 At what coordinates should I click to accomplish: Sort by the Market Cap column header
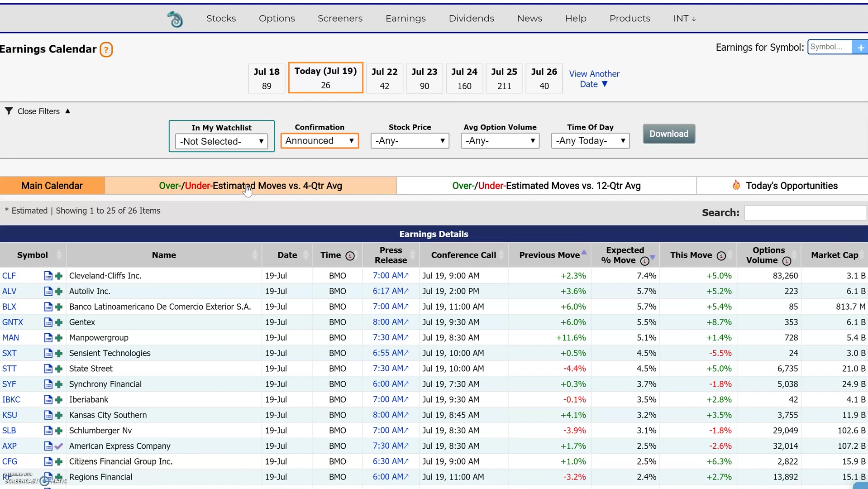pyautogui.click(x=835, y=255)
